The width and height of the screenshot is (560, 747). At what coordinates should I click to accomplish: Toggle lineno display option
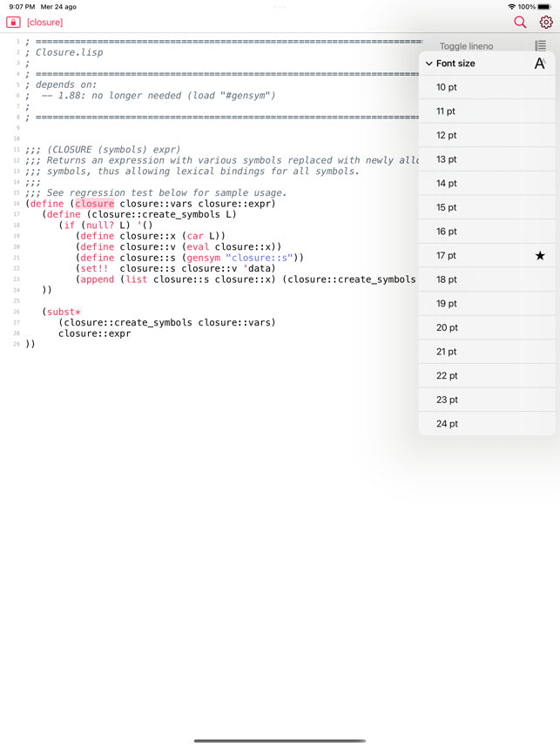tap(466, 46)
